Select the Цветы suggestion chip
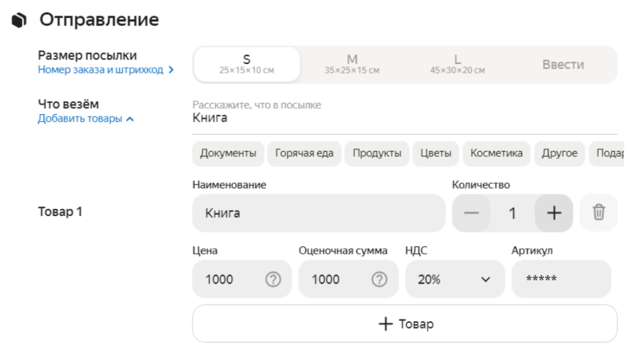The height and width of the screenshot is (352, 644). pyautogui.click(x=436, y=153)
